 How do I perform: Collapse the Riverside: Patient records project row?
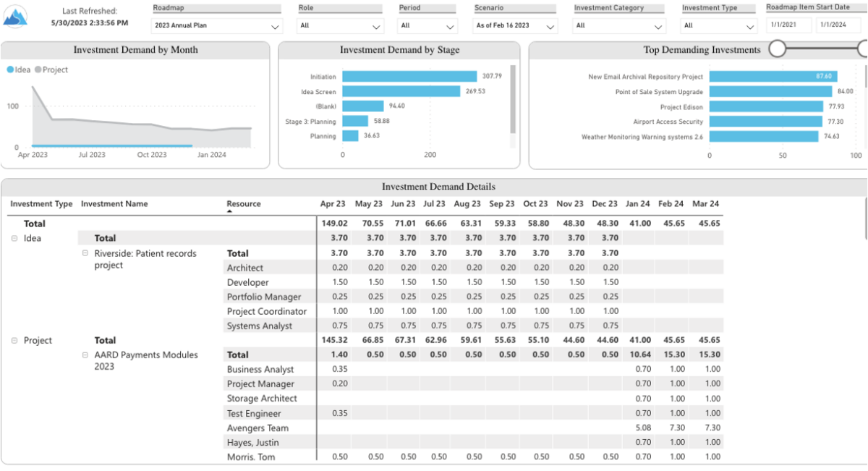coord(85,253)
